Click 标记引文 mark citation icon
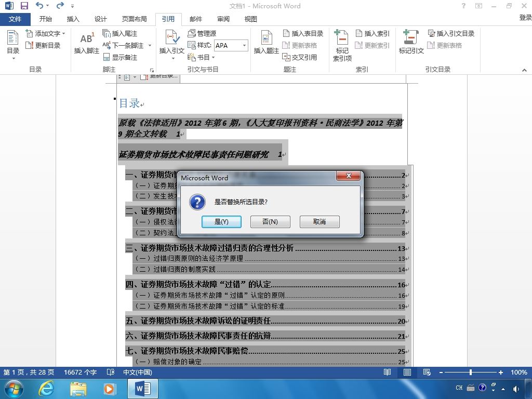The image size is (532, 399). coord(411,37)
